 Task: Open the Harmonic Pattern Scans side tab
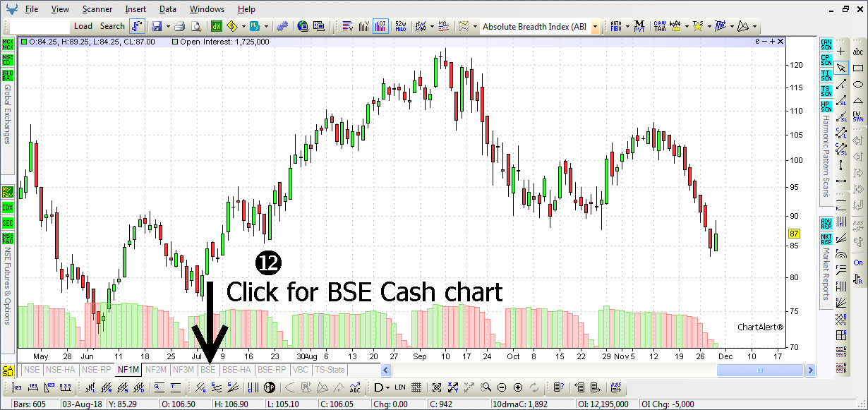pos(825,156)
